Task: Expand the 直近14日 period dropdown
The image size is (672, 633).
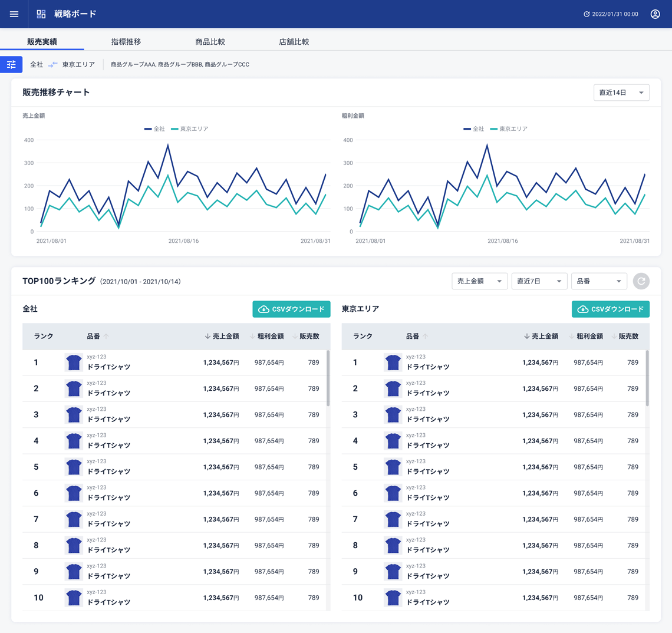Action: click(621, 93)
